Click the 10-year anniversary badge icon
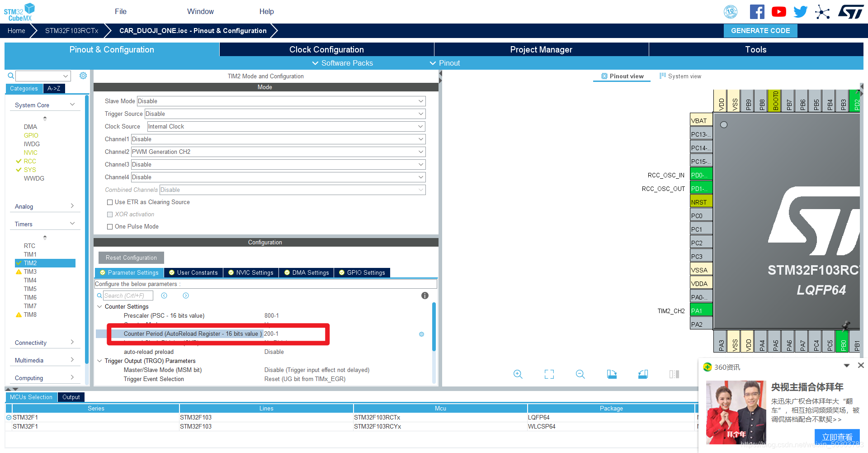 (731, 12)
